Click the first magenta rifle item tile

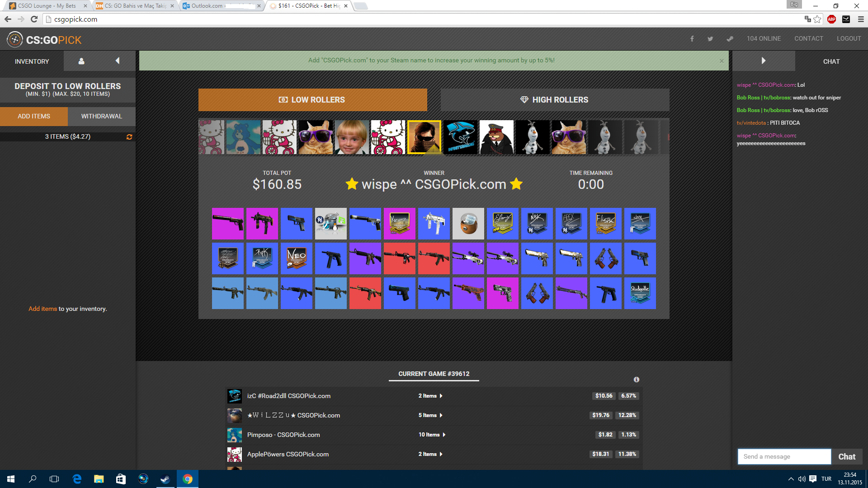(x=228, y=224)
